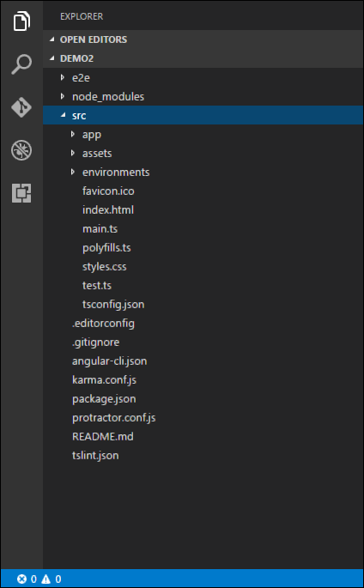Expand the app folder arrow
The image size is (364, 588).
[73, 134]
